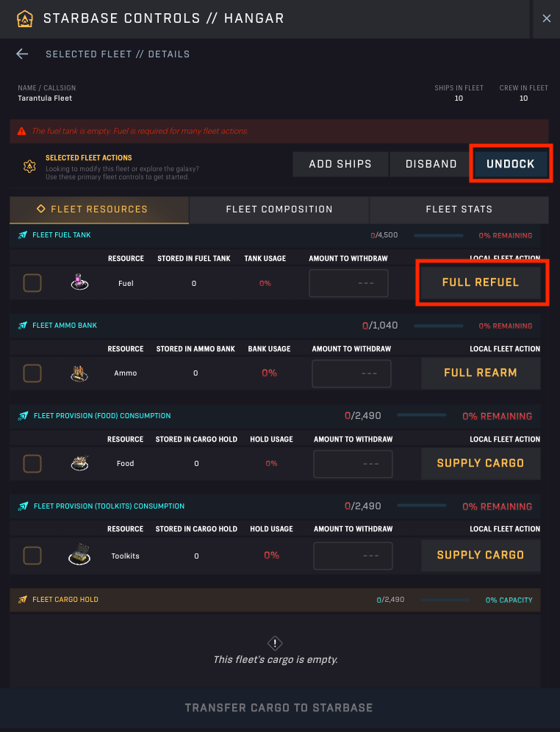Check the Toolkits row checkbox
This screenshot has height=732, width=560.
click(32, 555)
